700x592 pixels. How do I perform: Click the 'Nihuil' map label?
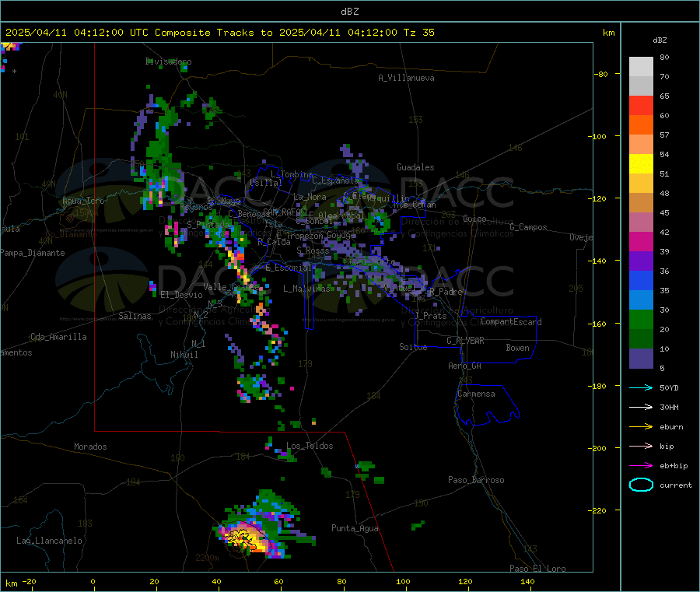point(184,355)
